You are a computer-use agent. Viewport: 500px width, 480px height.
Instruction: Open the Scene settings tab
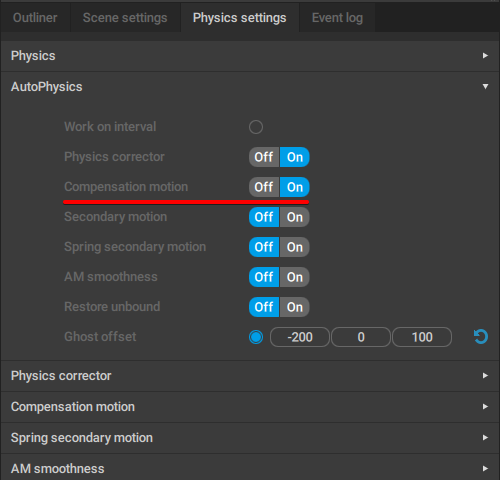125,18
